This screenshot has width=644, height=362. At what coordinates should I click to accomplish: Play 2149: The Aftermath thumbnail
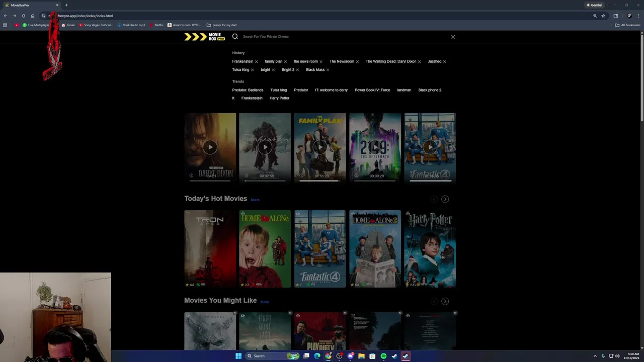[x=375, y=147]
